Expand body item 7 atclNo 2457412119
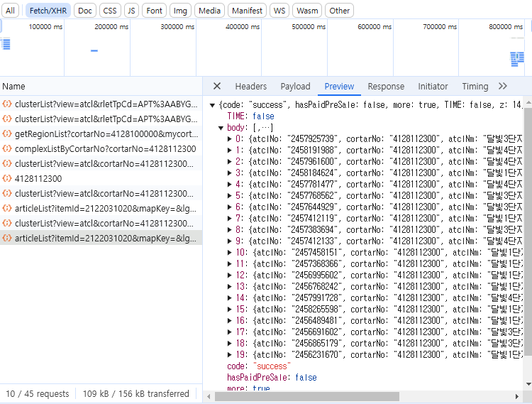The height and width of the screenshot is (404, 532). click(230, 218)
